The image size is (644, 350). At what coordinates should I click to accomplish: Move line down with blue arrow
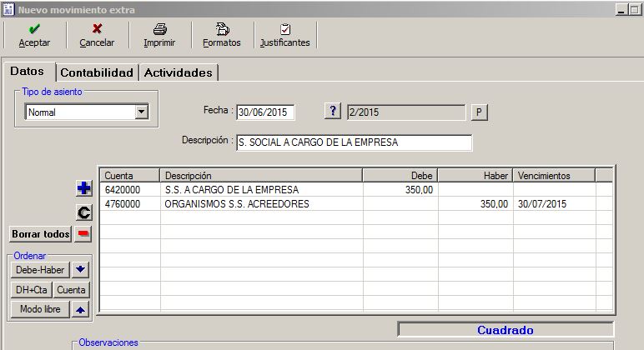(x=80, y=269)
